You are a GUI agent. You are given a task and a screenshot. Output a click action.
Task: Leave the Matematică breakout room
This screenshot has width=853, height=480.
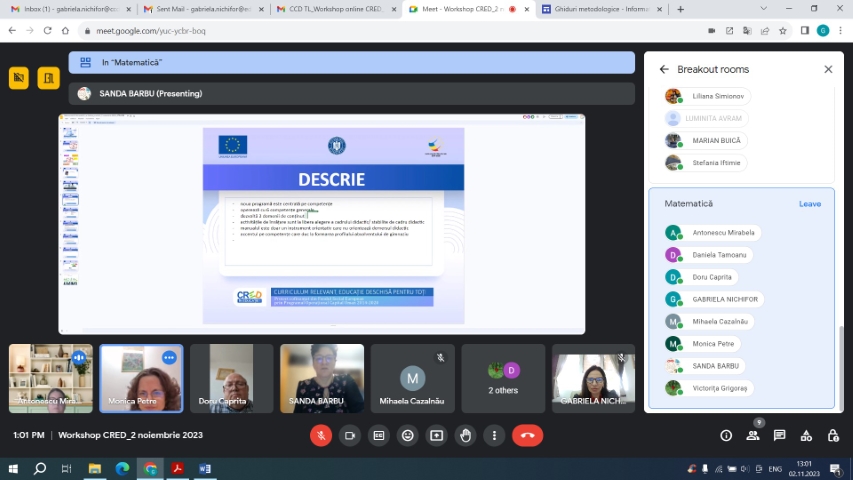[809, 204]
